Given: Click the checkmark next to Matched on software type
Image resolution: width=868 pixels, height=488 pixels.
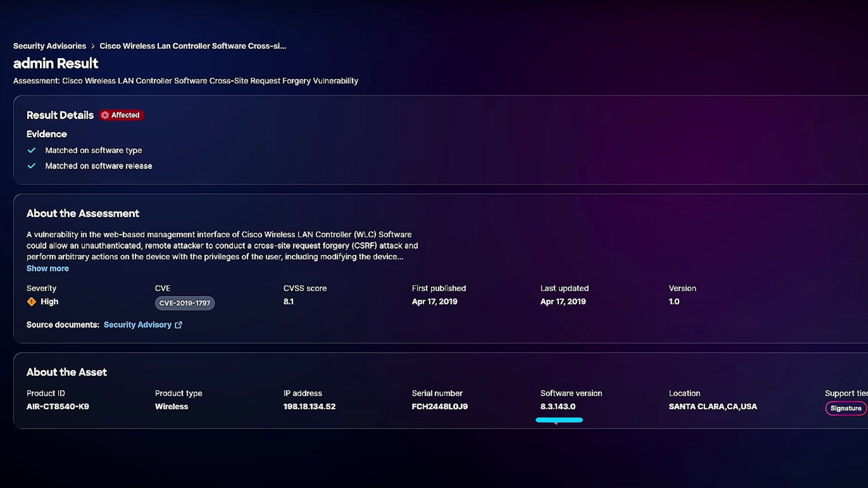Looking at the screenshot, I should tap(32, 150).
